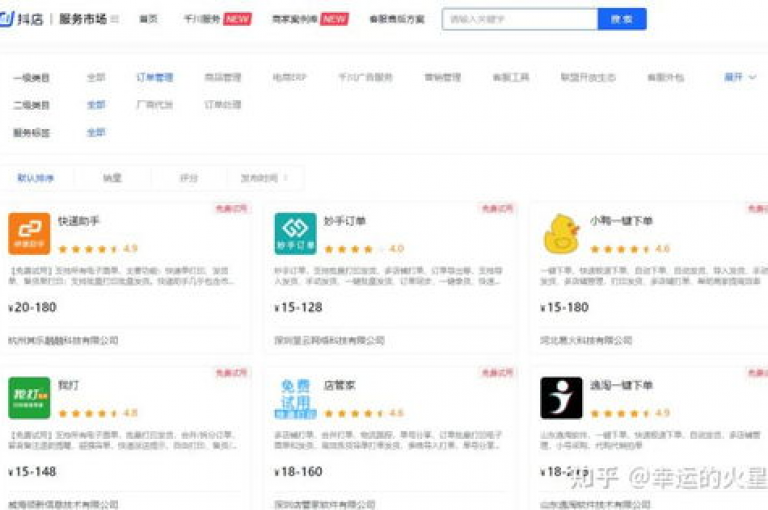Screen dimensions: 768x510
Task: Click the 免费试用 tag on 妙手订单 card
Action: point(497,209)
